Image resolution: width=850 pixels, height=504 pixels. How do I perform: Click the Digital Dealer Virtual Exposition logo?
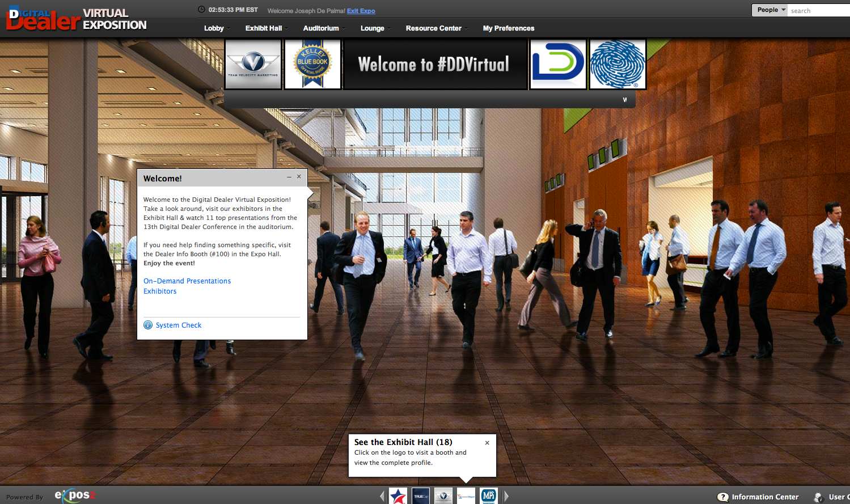coord(76,19)
